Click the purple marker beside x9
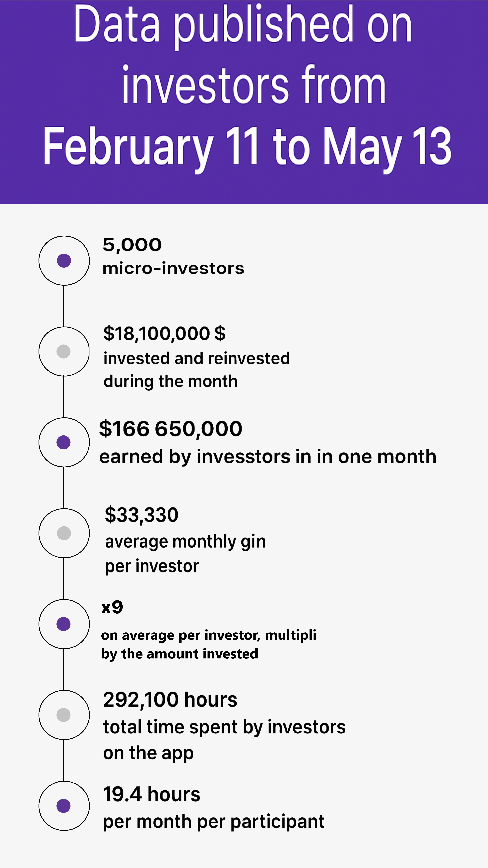488x868 pixels. click(64, 624)
